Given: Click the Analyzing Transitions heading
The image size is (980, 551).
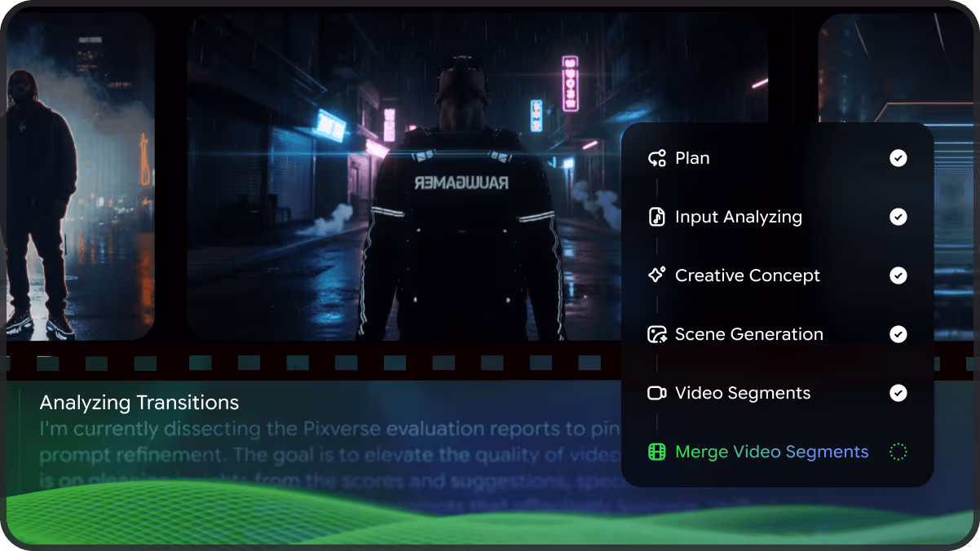Looking at the screenshot, I should tap(139, 403).
